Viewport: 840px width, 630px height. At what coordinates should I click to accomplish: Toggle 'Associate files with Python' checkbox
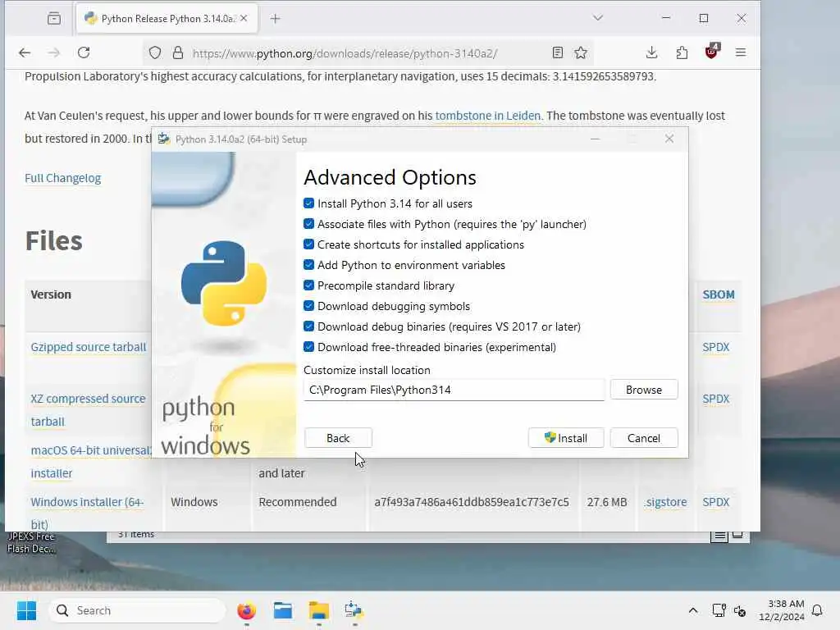pyautogui.click(x=308, y=224)
